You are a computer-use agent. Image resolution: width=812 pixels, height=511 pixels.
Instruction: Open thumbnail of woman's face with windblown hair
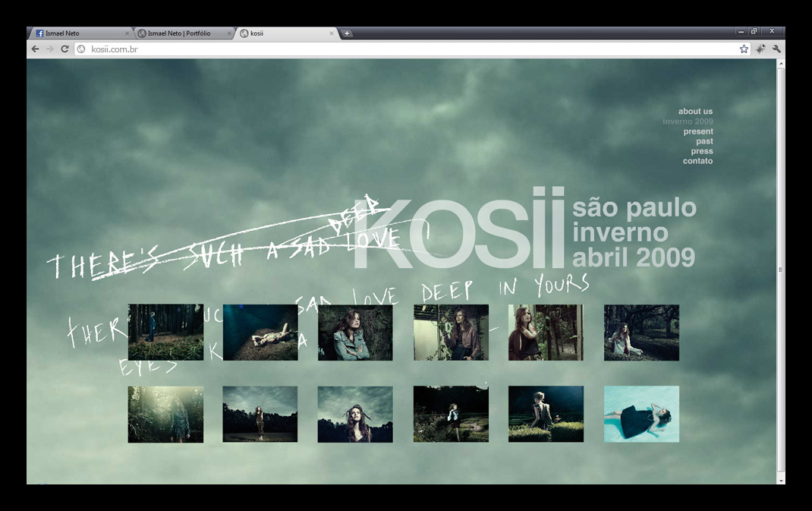click(355, 414)
